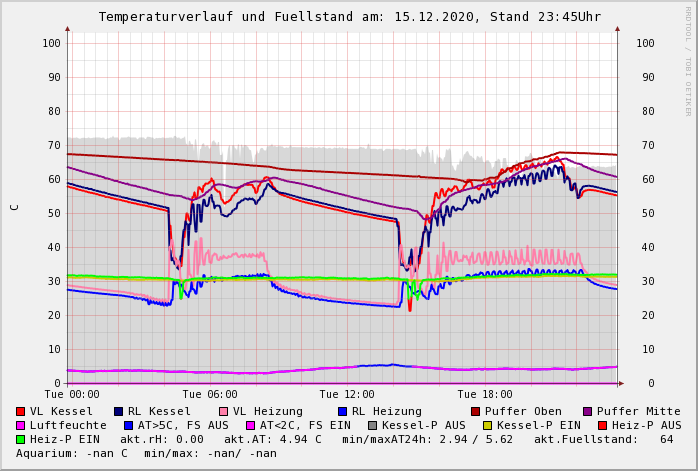Select the magenta Luftfeuchte legend swatch
Viewport: 698px width, 471px height.
(21, 425)
